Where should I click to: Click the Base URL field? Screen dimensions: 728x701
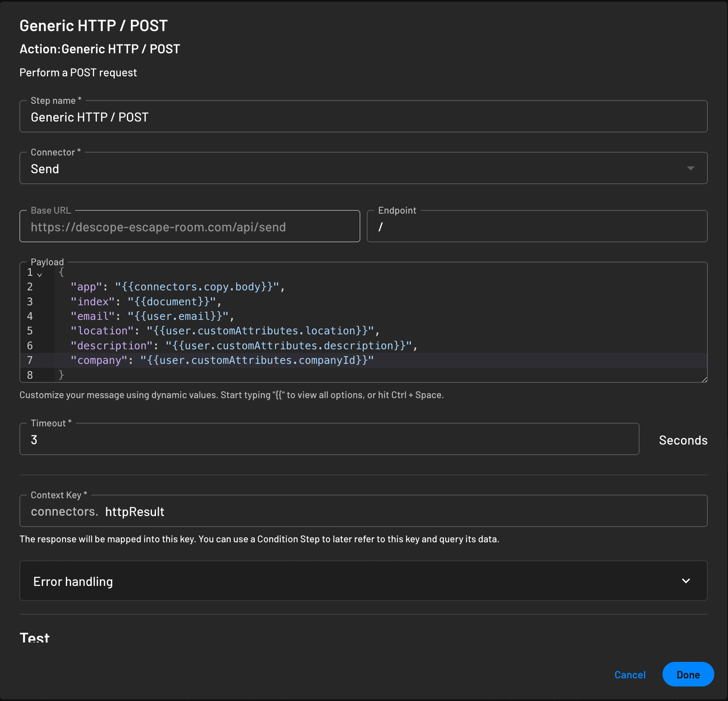coord(189,227)
